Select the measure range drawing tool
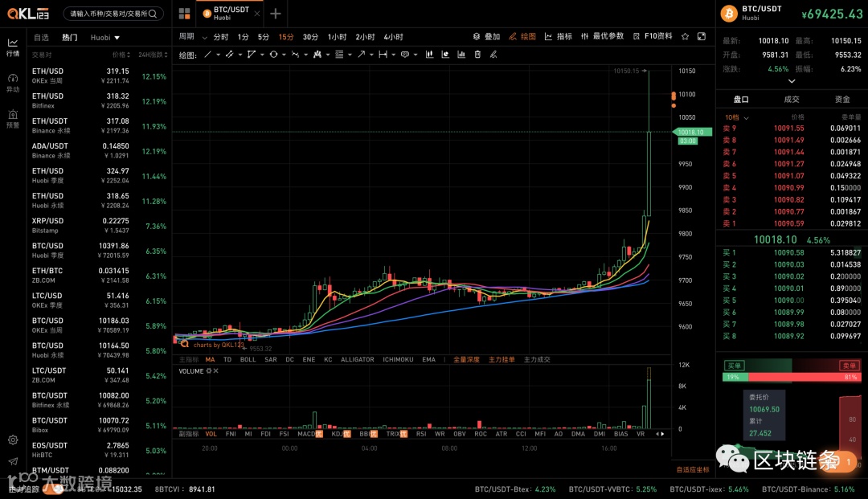Viewport: 868px width, 499px height. pos(383,54)
